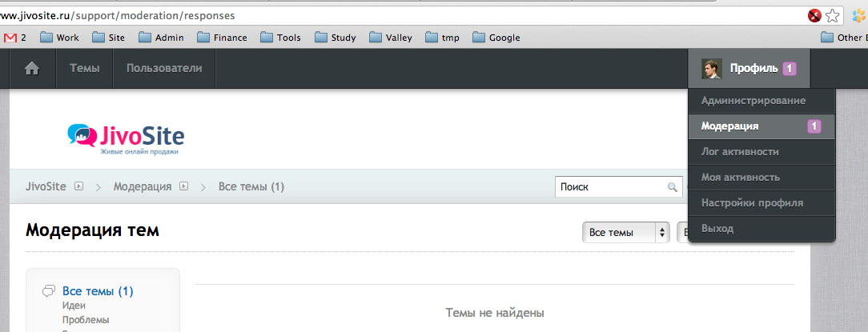The image size is (868, 332).
Task: Select Лог активности menu entry
Action: coord(740,152)
